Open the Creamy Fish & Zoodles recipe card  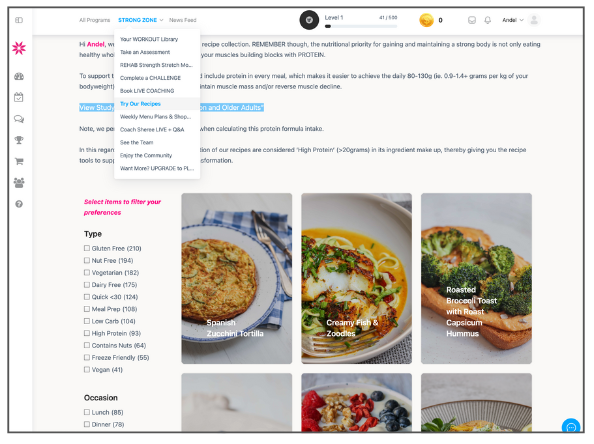tap(356, 278)
